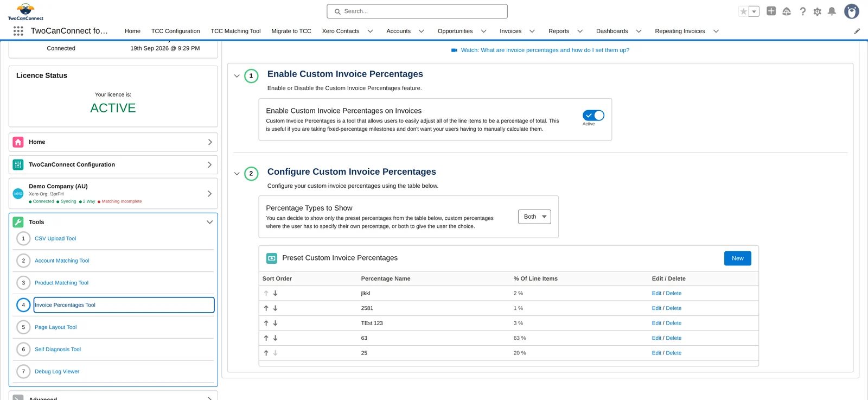The width and height of the screenshot is (868, 400).
Task: Delete the TEst 123 percentage
Action: (674, 323)
